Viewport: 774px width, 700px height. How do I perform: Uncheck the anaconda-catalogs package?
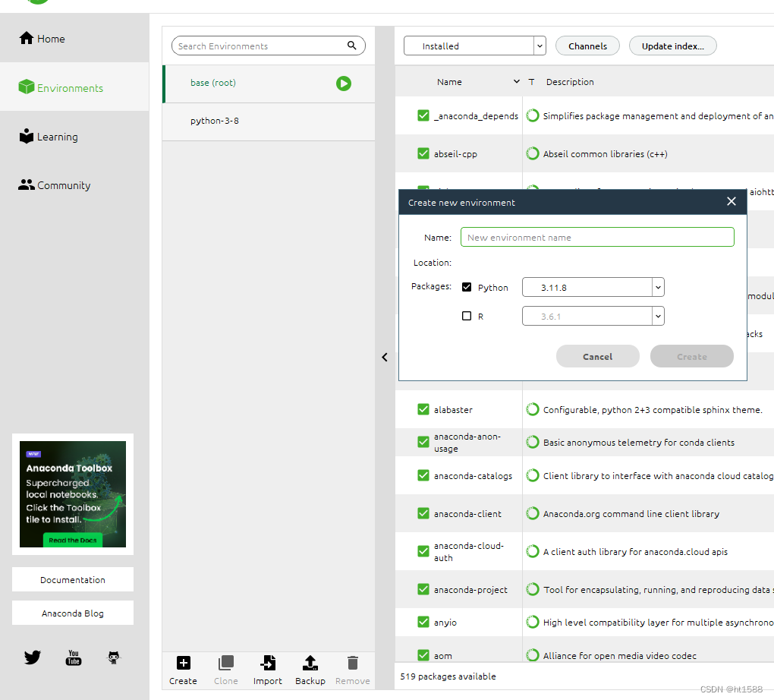[x=423, y=475]
